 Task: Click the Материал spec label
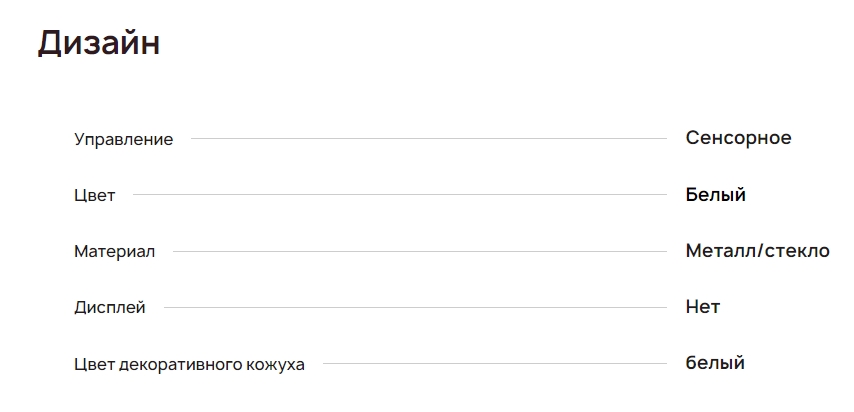click(x=114, y=251)
